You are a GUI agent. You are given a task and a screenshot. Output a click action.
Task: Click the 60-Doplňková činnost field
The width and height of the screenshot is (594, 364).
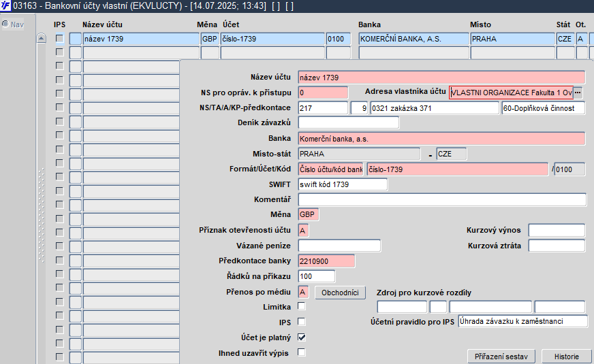pyautogui.click(x=543, y=108)
